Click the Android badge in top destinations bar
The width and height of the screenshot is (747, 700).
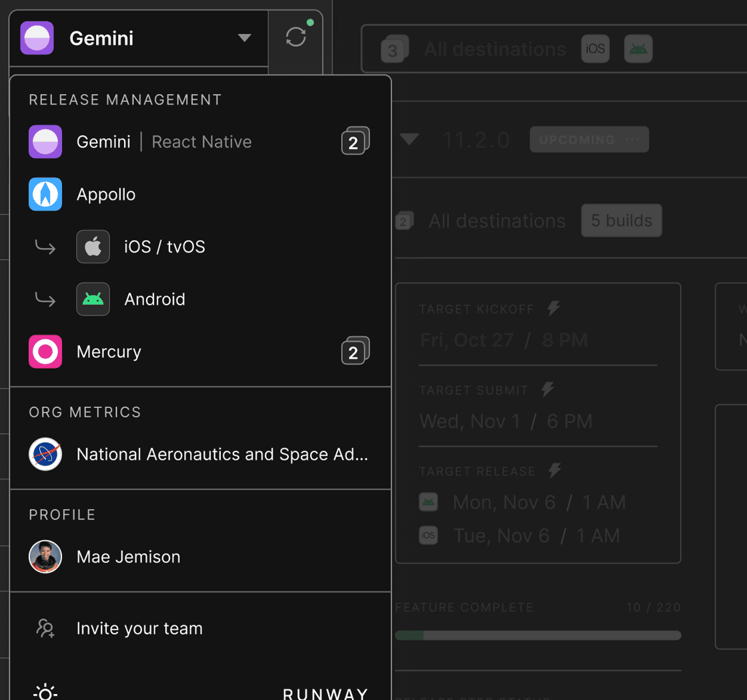coord(638,49)
